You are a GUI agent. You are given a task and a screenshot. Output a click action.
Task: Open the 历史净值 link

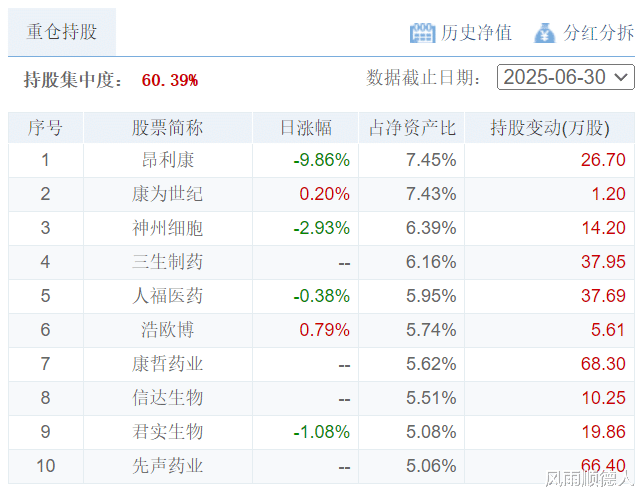[x=476, y=33]
